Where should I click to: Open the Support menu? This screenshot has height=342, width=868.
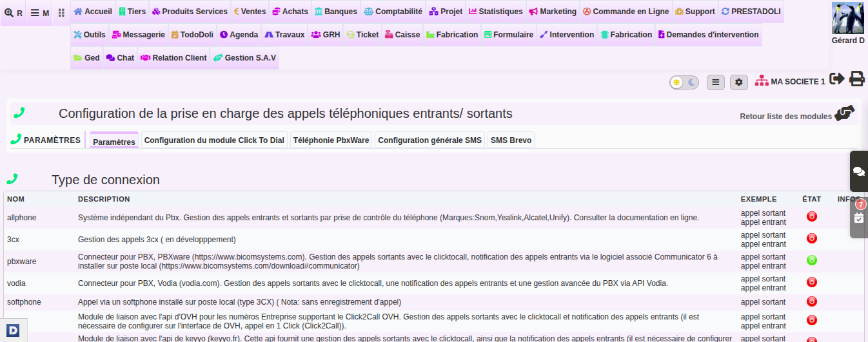point(695,12)
